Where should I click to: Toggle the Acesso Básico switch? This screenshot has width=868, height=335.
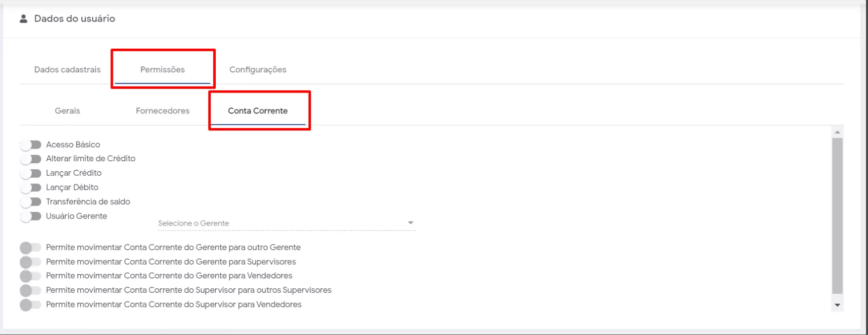click(31, 145)
